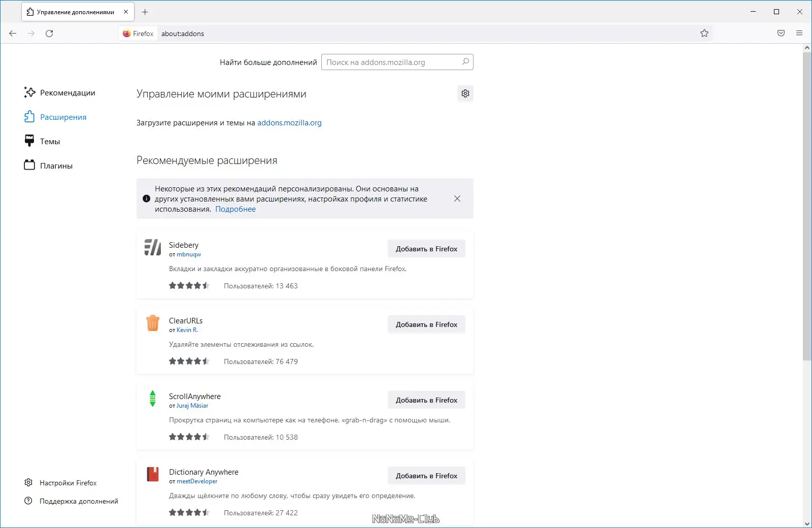
Task: Click the scrollbar down arrow
Action: point(807,523)
